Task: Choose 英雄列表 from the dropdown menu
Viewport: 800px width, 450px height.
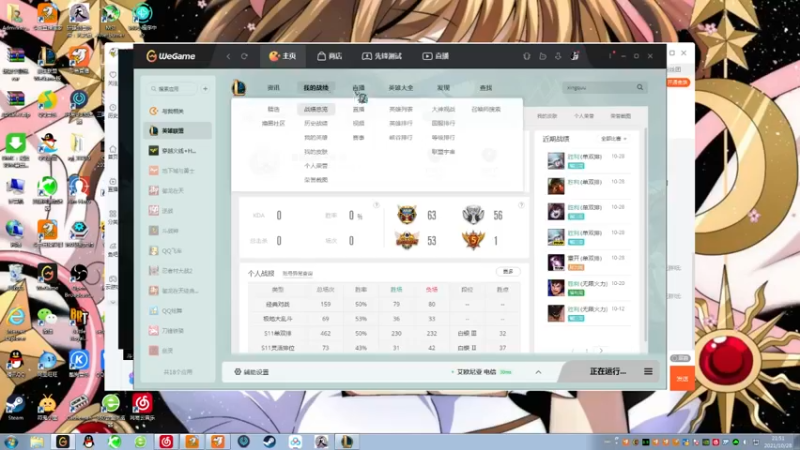Action: tap(401, 109)
